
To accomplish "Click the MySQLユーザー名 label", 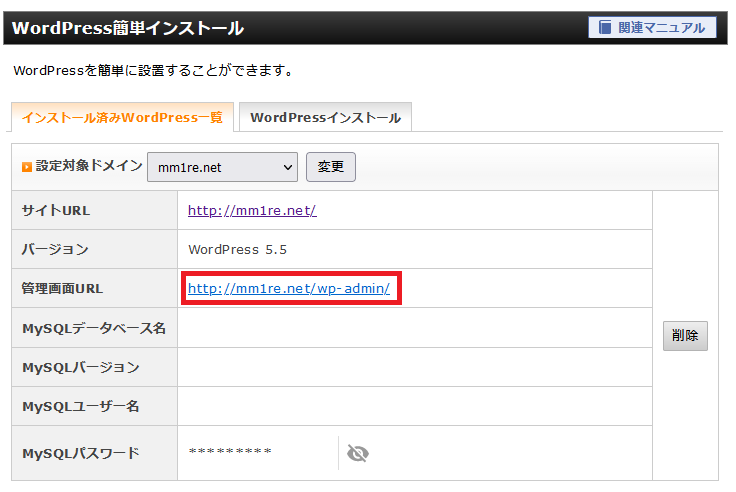I will (81, 406).
